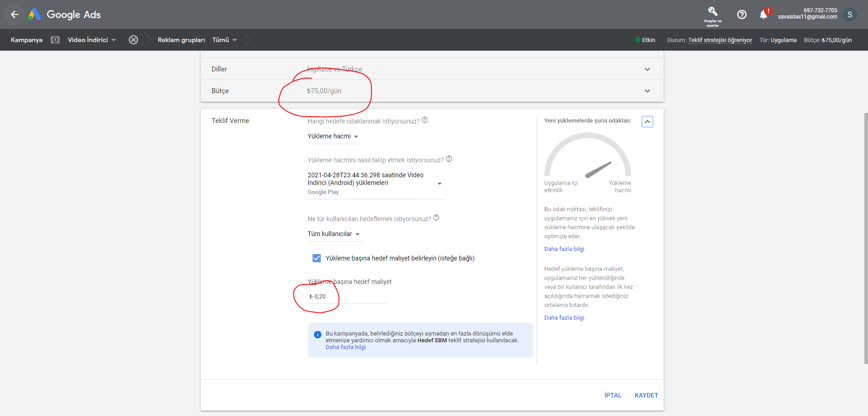Expand the Diller section chevron
Viewport: 868px width, 416px height.
point(647,69)
